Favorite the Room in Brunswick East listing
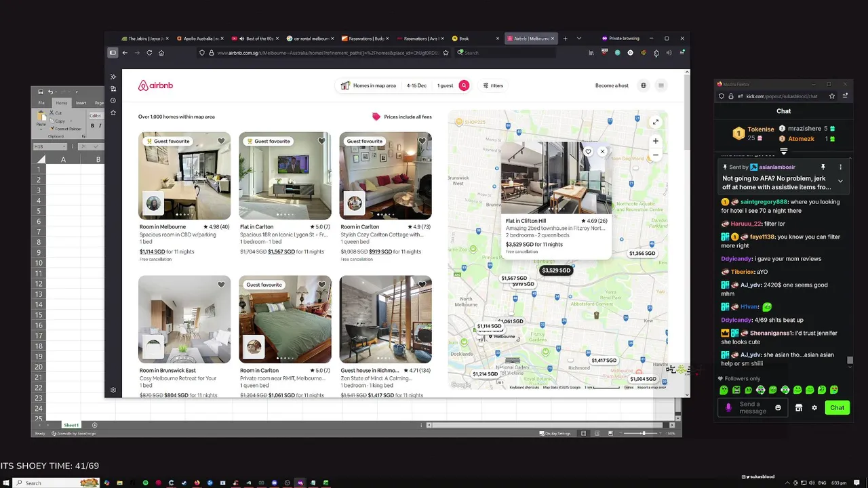Image resolution: width=868 pixels, height=488 pixels. 221,285
